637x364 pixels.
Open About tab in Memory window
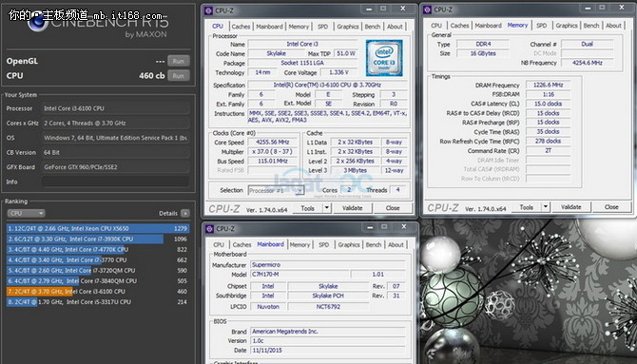pos(613,26)
